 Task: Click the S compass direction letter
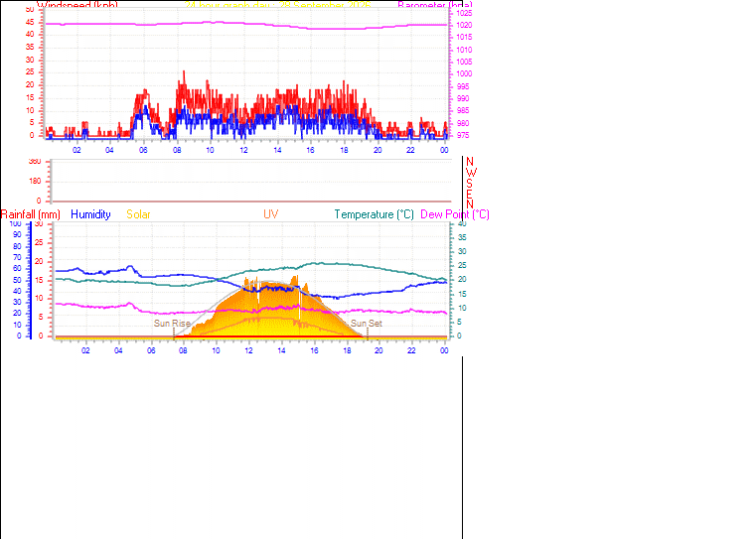coord(469,183)
